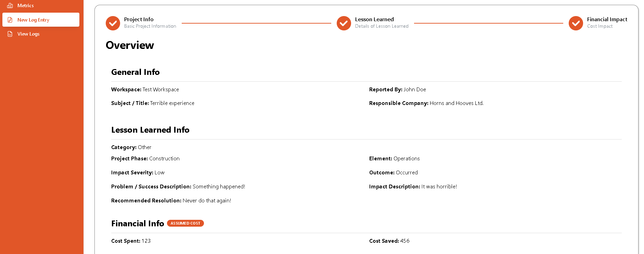
Task: Open the Metrics sidebar item
Action: (x=26, y=5)
